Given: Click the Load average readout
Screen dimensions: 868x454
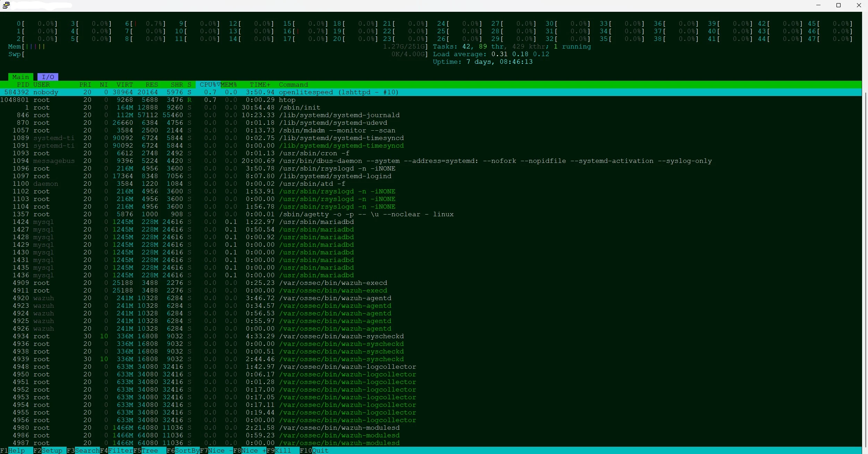Looking at the screenshot, I should point(491,54).
